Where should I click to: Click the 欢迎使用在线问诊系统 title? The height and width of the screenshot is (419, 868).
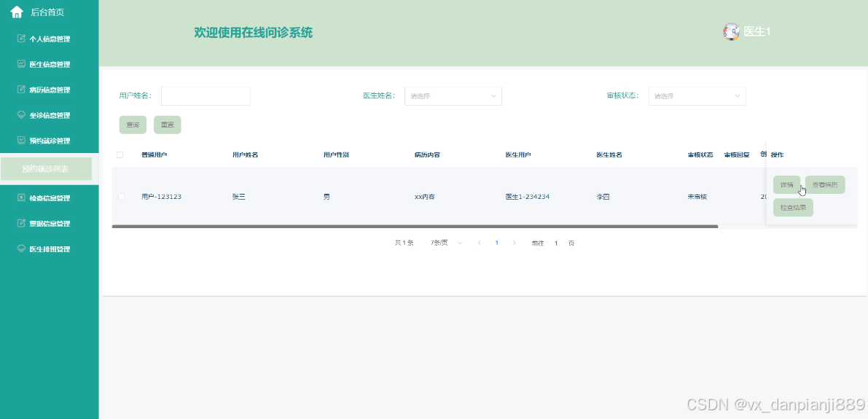pos(254,33)
